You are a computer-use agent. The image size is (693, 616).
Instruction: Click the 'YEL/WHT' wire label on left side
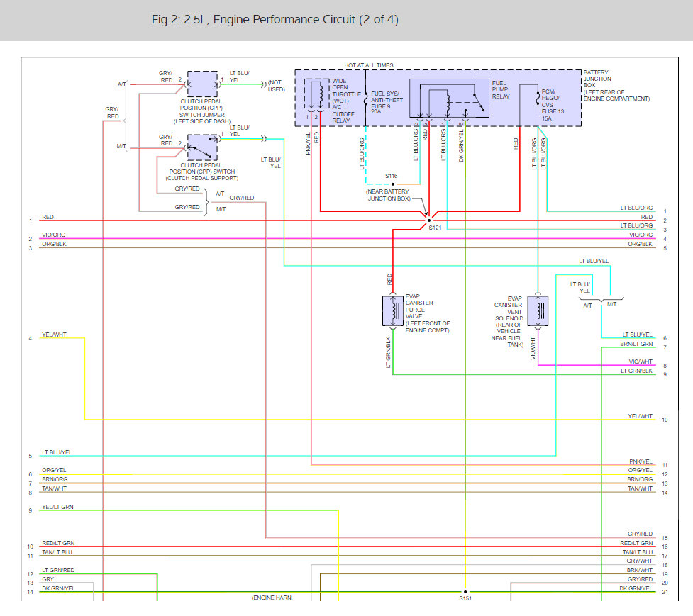coord(54,335)
